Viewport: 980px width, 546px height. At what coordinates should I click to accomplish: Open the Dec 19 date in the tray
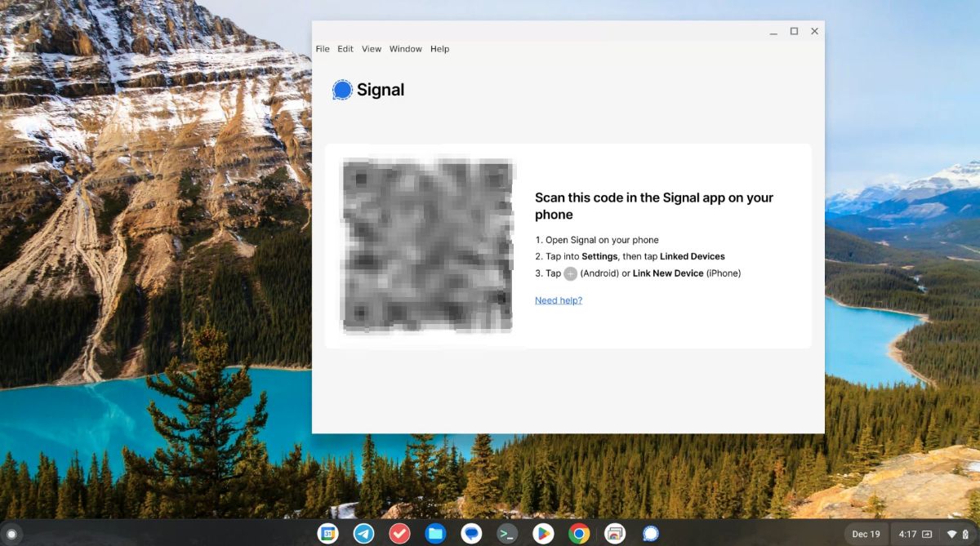pos(866,534)
